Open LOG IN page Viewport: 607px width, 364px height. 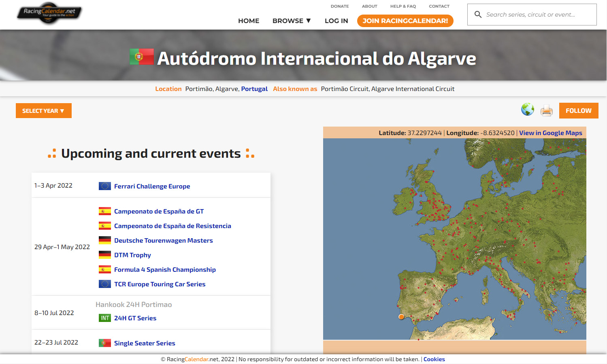(337, 21)
